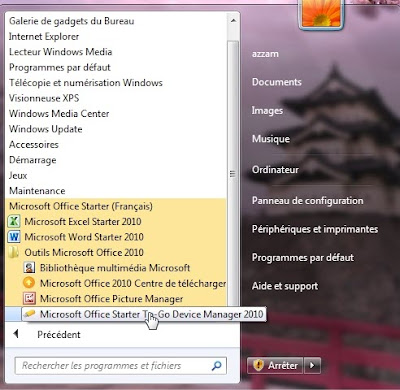400x390 pixels.
Task: Click the programs list scrollbar thumb
Action: (x=233, y=173)
